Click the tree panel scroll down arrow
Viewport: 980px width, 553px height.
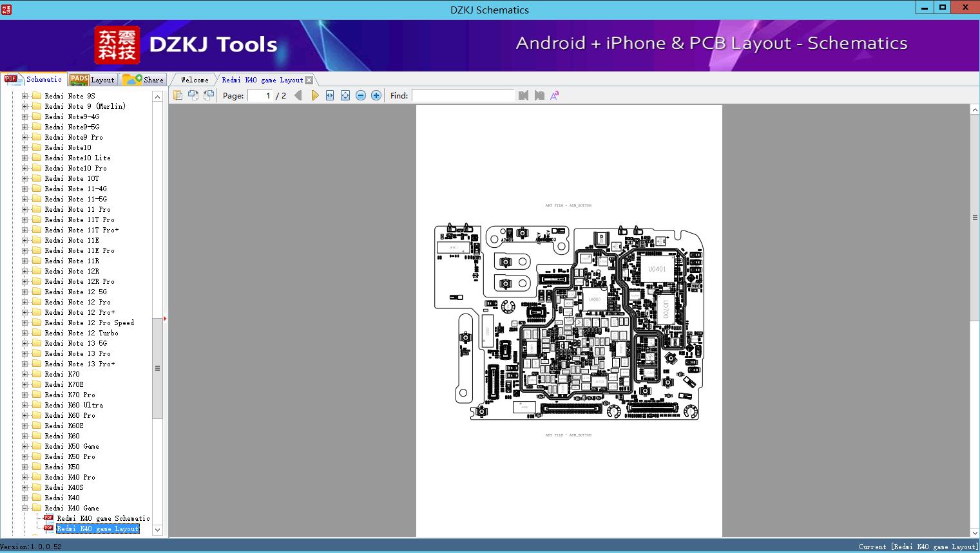157,530
